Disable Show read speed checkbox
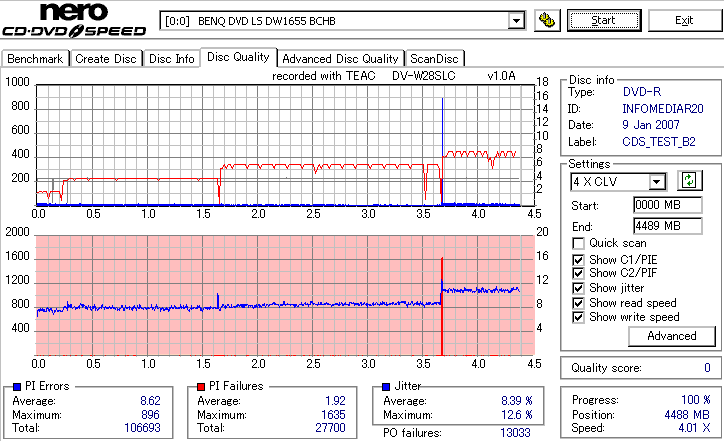 point(578,303)
